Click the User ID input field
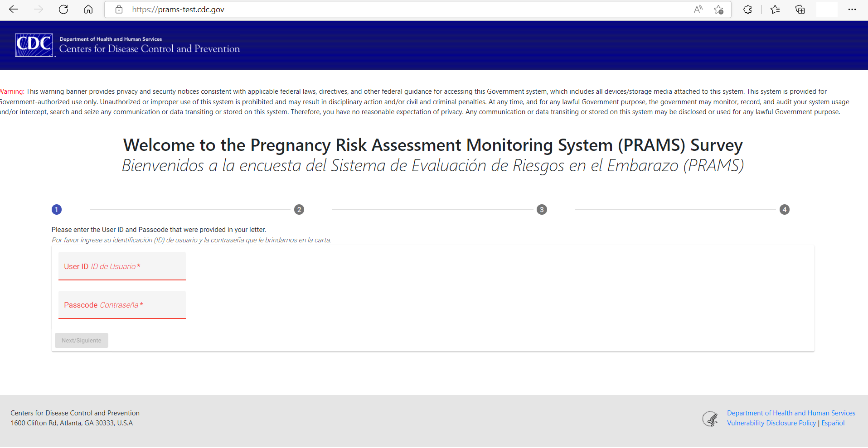This screenshot has width=868, height=448. coord(122,266)
